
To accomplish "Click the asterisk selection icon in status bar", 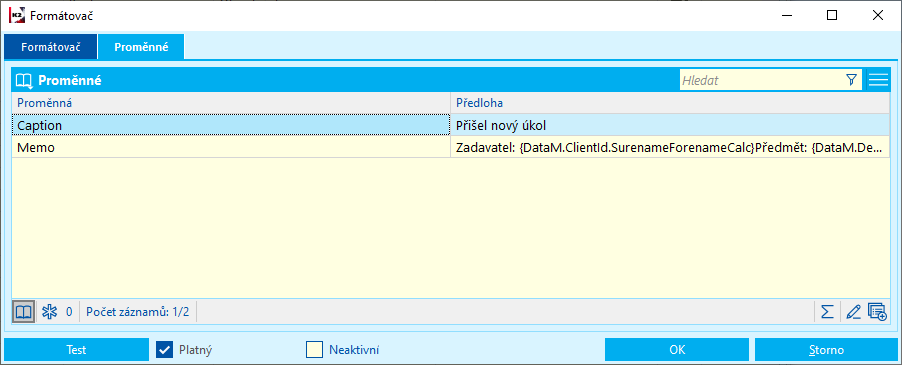I will (49, 312).
